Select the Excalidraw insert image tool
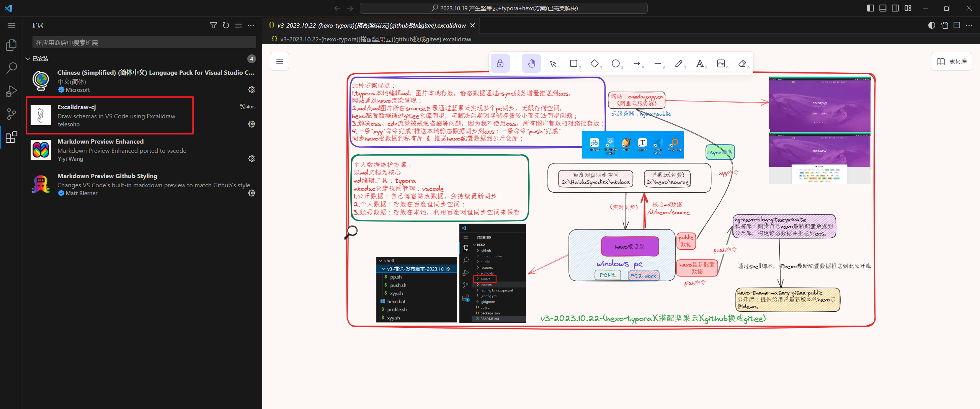 tap(721, 64)
